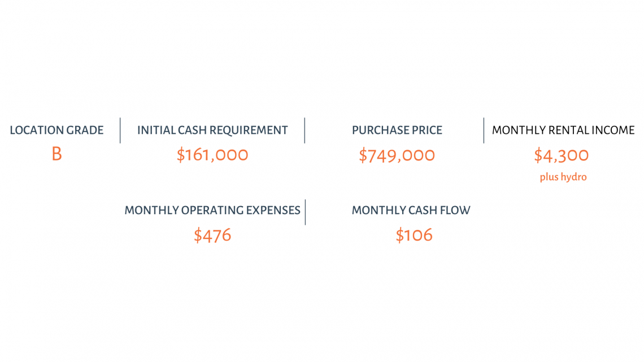This screenshot has width=644, height=362.
Task: Click the plus hydro note
Action: (x=563, y=177)
